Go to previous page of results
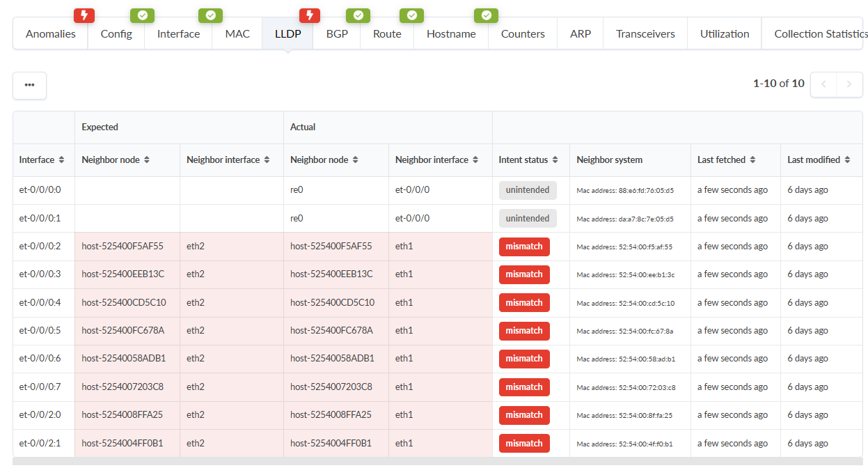 (823, 84)
